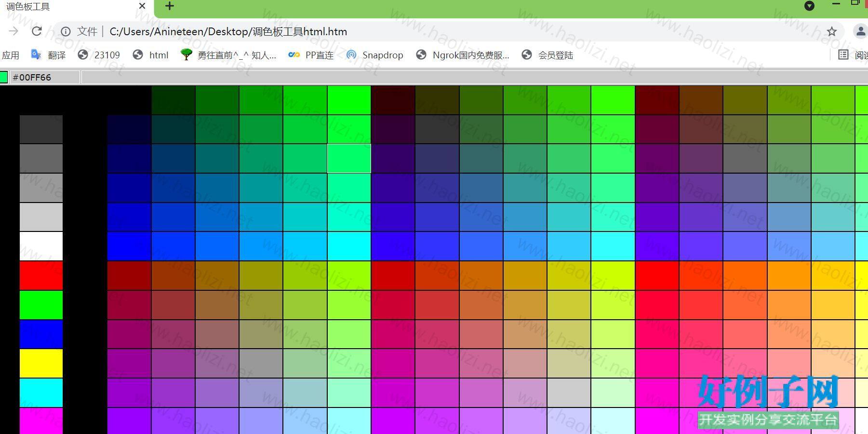Go forward with the browser arrow
868x434 pixels.
(13, 31)
